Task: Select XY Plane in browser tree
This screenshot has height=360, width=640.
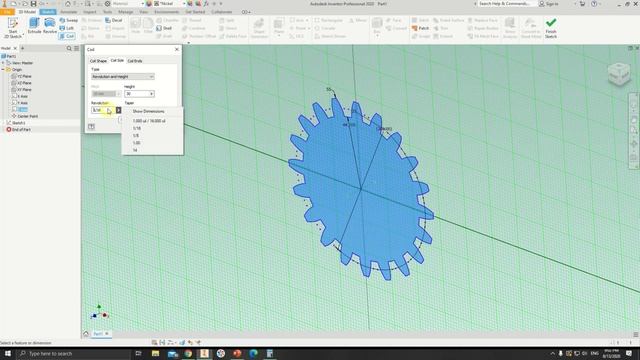Action: tap(24, 89)
